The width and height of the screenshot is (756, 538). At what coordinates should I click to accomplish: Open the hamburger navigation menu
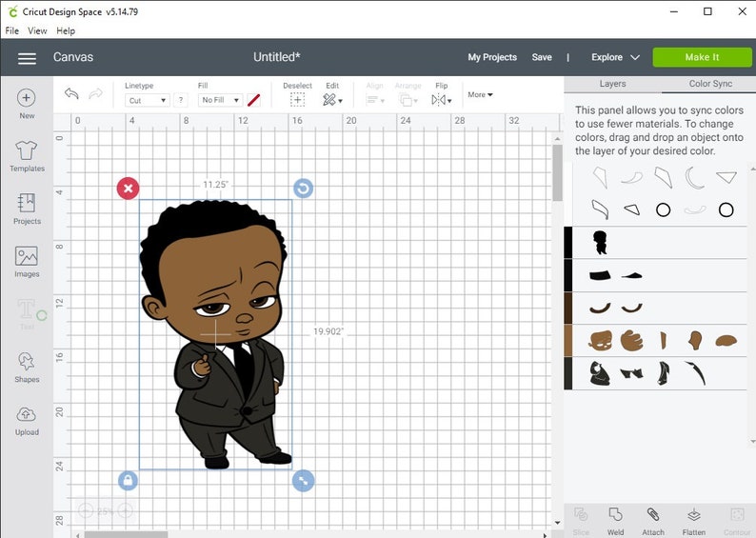tap(27, 58)
